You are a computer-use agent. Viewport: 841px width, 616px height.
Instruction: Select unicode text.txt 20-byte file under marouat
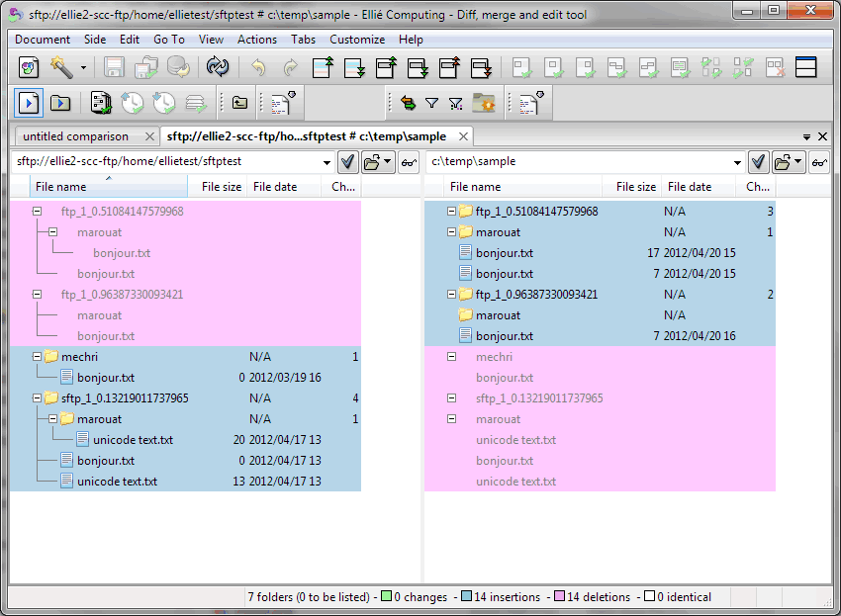(133, 440)
